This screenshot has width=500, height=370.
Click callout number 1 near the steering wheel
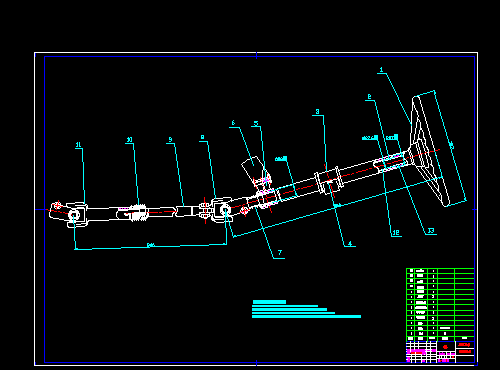tap(381, 70)
